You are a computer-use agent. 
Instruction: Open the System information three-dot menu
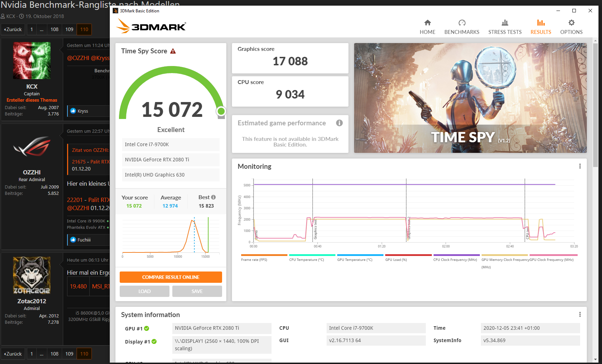click(x=580, y=315)
